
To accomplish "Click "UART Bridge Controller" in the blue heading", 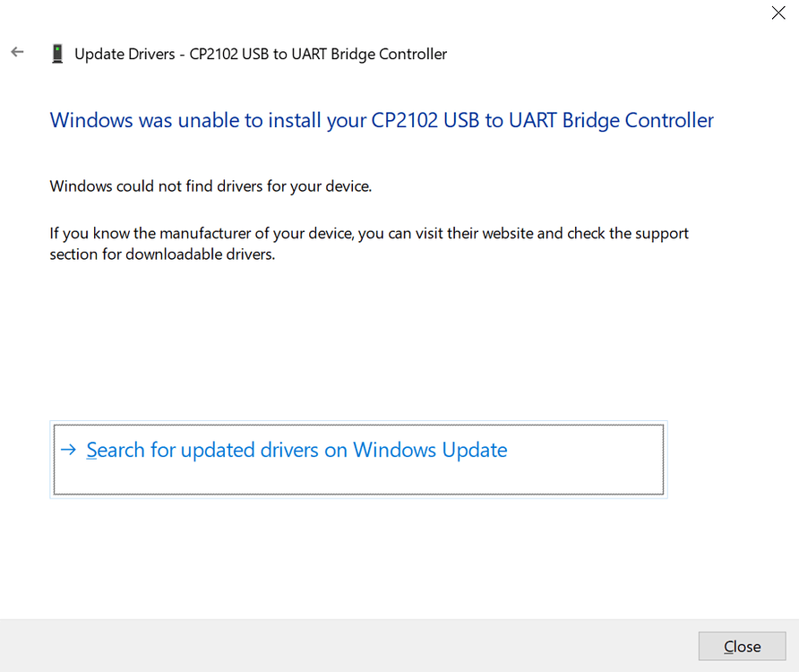I will 611,120.
